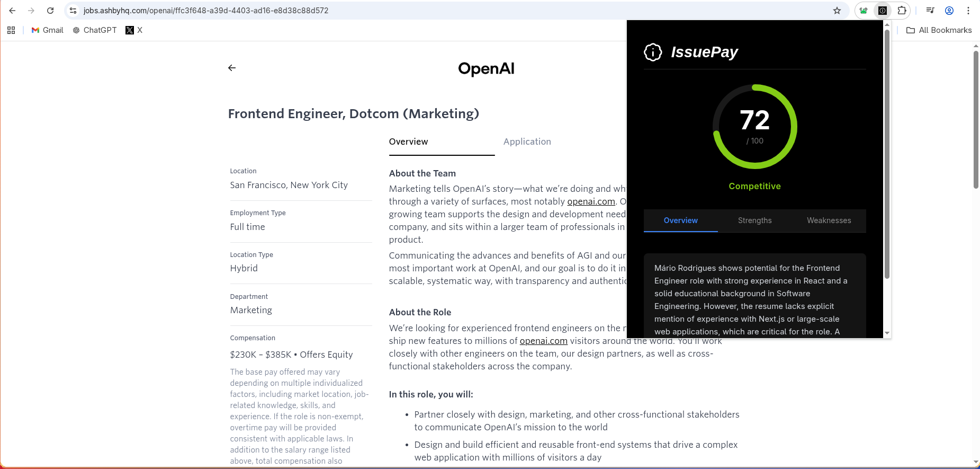Reload the page with refresh icon
The width and height of the screenshot is (980, 469).
pyautogui.click(x=50, y=11)
